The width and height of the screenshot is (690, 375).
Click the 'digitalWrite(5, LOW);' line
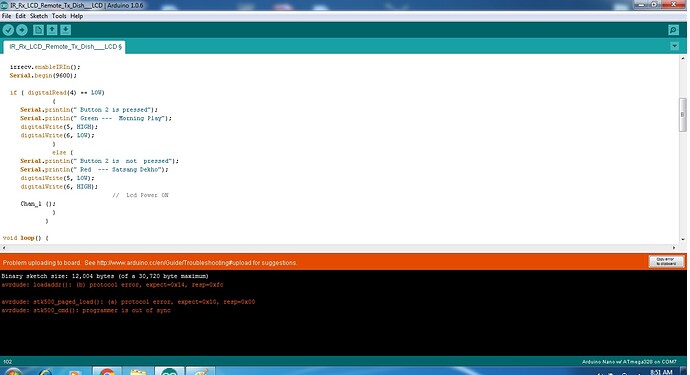click(x=57, y=178)
